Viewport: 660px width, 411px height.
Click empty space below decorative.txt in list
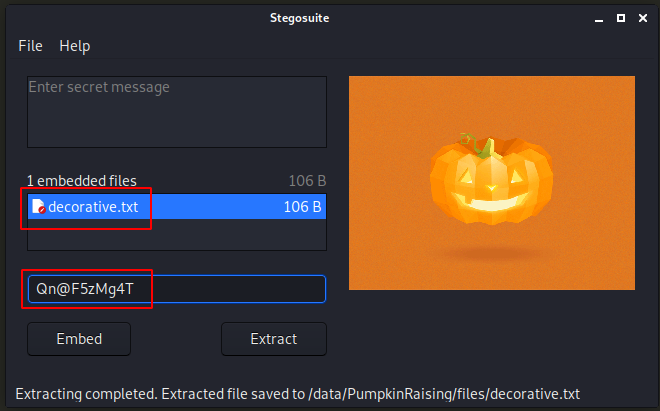click(x=176, y=235)
